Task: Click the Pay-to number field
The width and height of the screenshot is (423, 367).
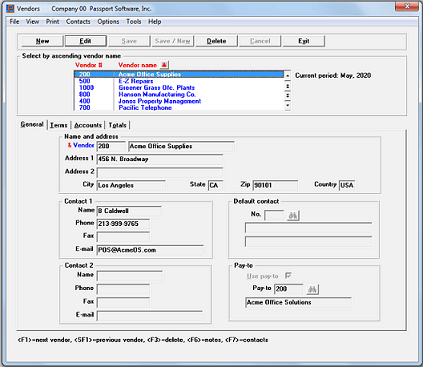Action: click(x=289, y=289)
